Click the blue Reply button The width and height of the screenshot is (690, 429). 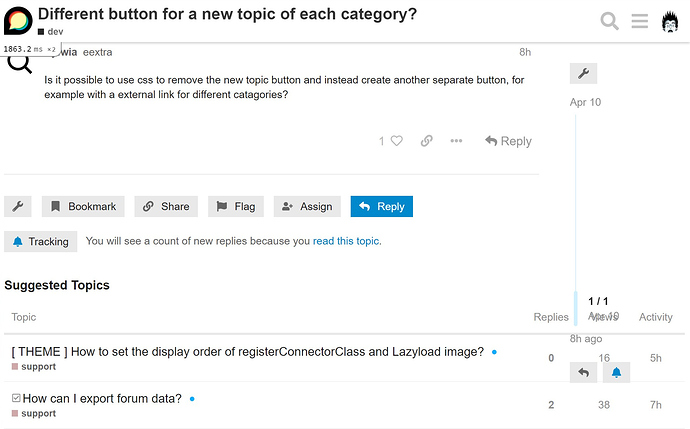coord(382,206)
